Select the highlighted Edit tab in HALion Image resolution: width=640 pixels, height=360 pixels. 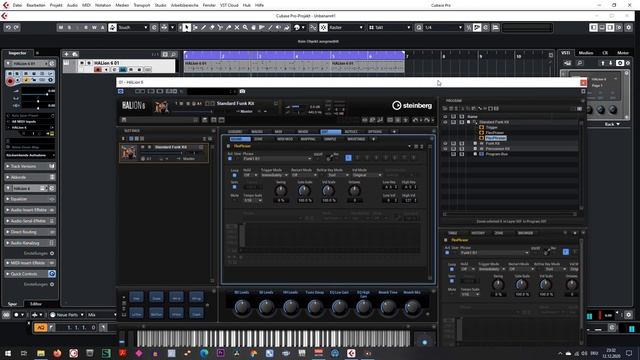[x=331, y=131]
